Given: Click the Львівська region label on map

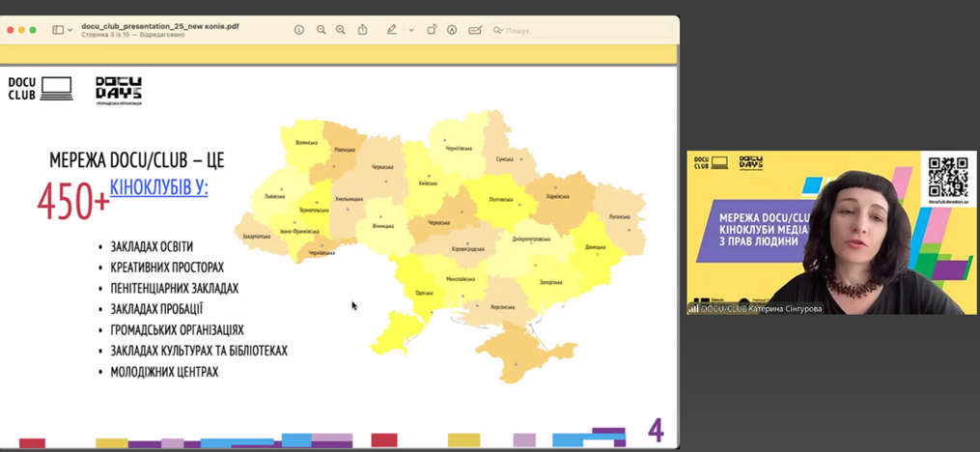Looking at the screenshot, I should (274, 196).
